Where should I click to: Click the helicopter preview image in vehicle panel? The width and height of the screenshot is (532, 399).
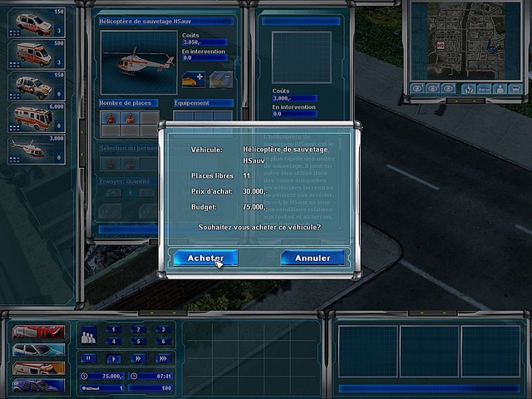point(139,62)
